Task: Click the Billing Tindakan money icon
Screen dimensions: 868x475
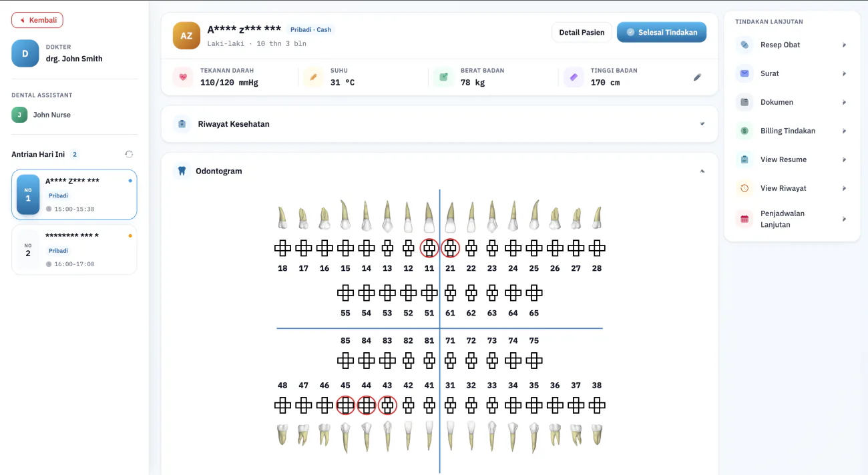Action: [744, 131]
